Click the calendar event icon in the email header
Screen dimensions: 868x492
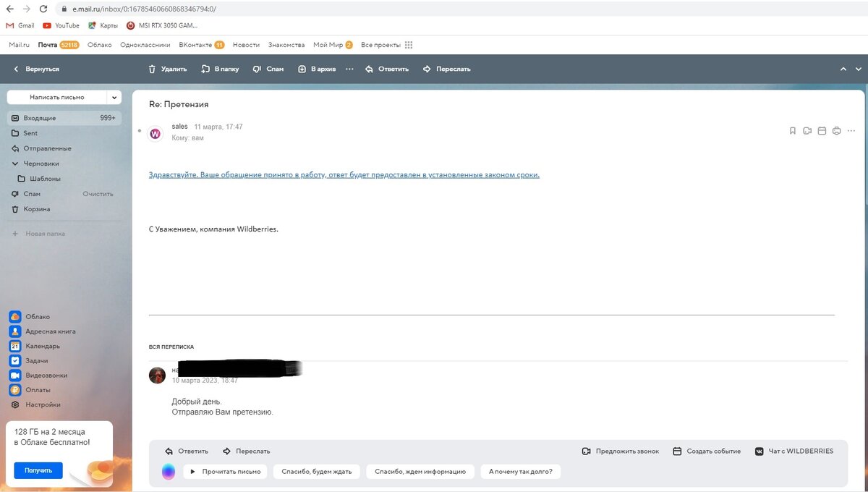[x=822, y=131]
